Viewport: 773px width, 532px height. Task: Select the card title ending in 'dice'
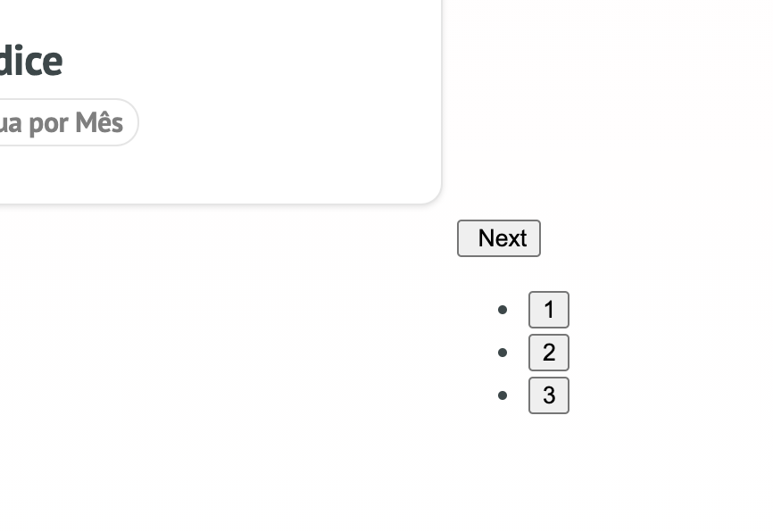30,61
